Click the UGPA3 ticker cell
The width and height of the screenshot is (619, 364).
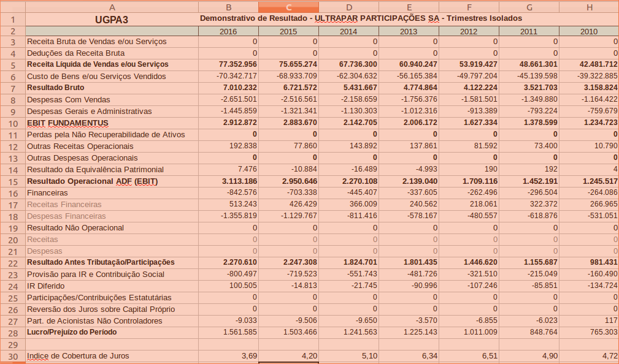[x=112, y=20]
